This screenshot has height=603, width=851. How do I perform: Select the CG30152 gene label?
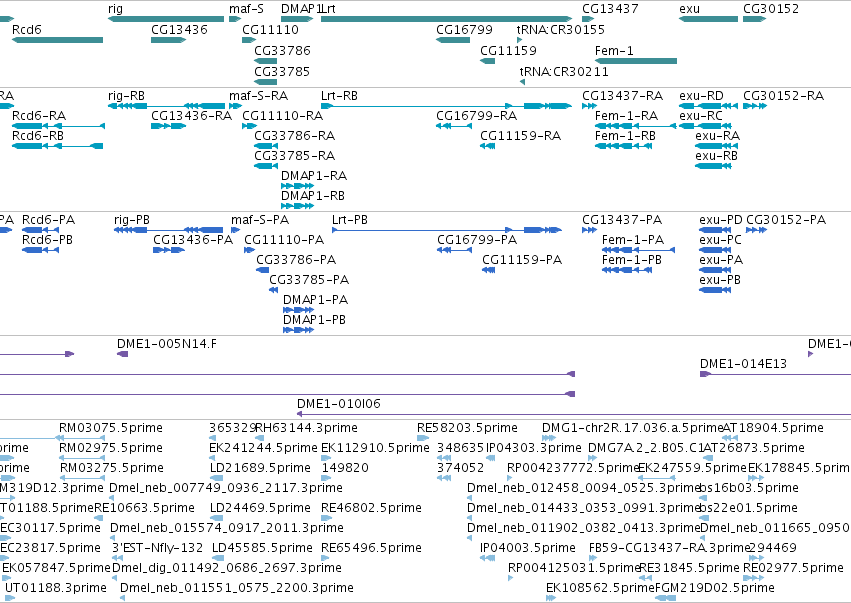771,9
